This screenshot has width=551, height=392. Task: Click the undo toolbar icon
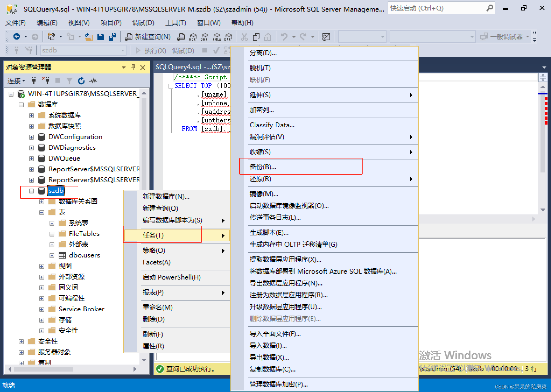click(284, 37)
